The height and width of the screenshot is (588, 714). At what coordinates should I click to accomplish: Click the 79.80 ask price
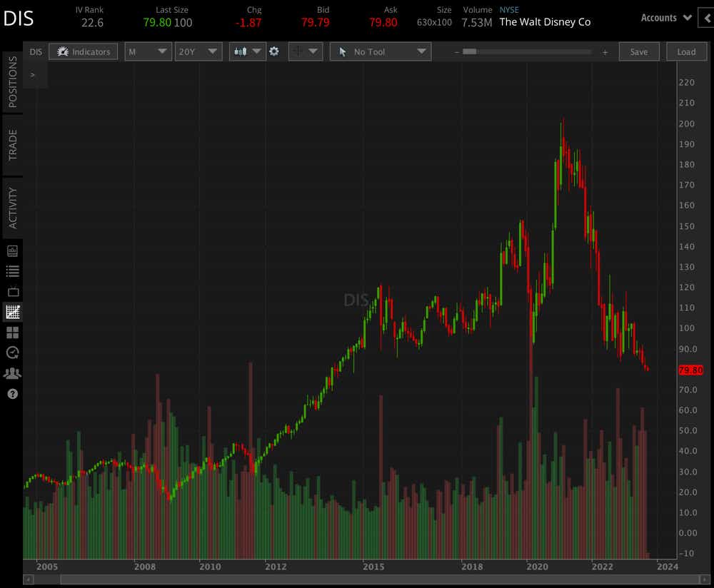383,22
